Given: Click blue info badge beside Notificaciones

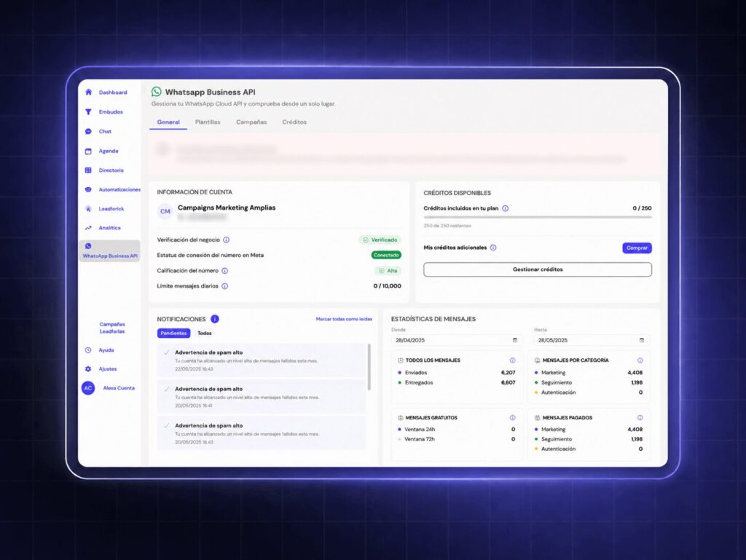Looking at the screenshot, I should click(x=215, y=319).
